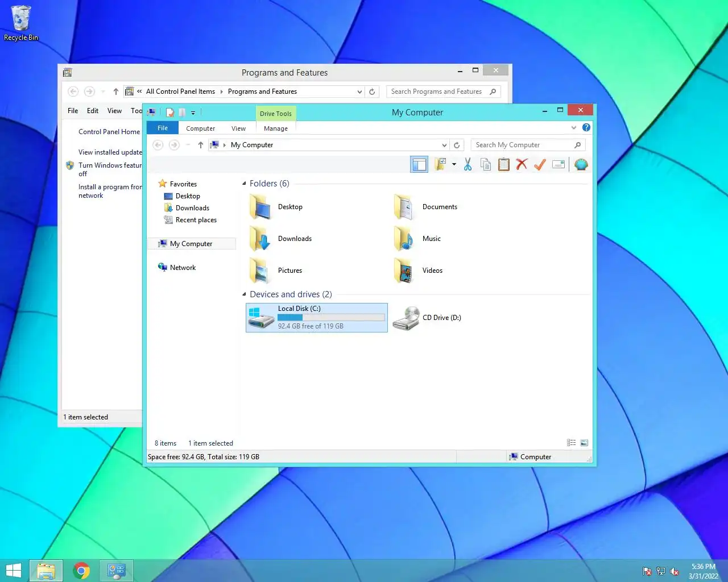
Task: Open recent locations dropdown in My Computer
Action: click(188, 145)
